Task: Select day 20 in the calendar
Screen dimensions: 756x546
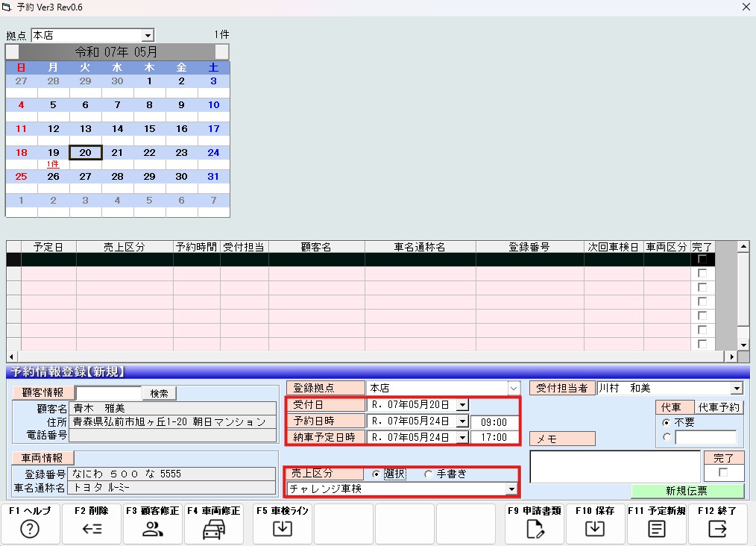Action: [x=85, y=153]
